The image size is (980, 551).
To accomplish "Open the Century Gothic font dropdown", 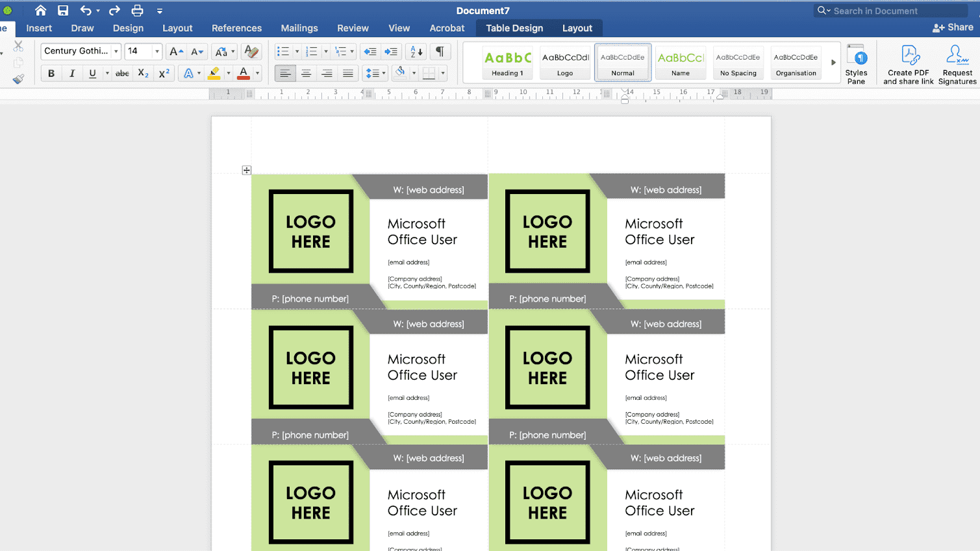I will coord(114,51).
